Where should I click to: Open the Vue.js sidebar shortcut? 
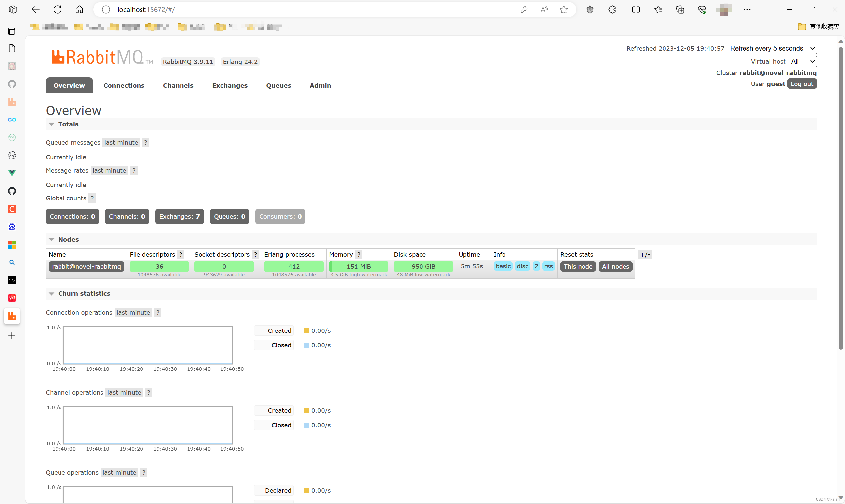pos(12,173)
